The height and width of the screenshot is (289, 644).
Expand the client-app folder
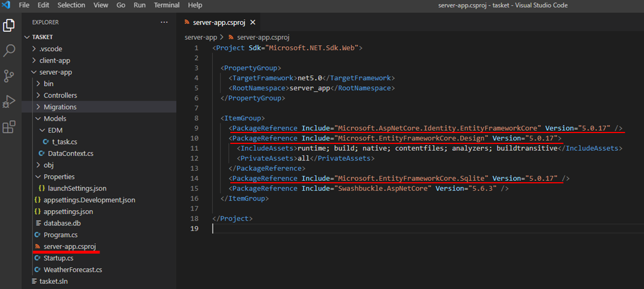click(x=34, y=61)
